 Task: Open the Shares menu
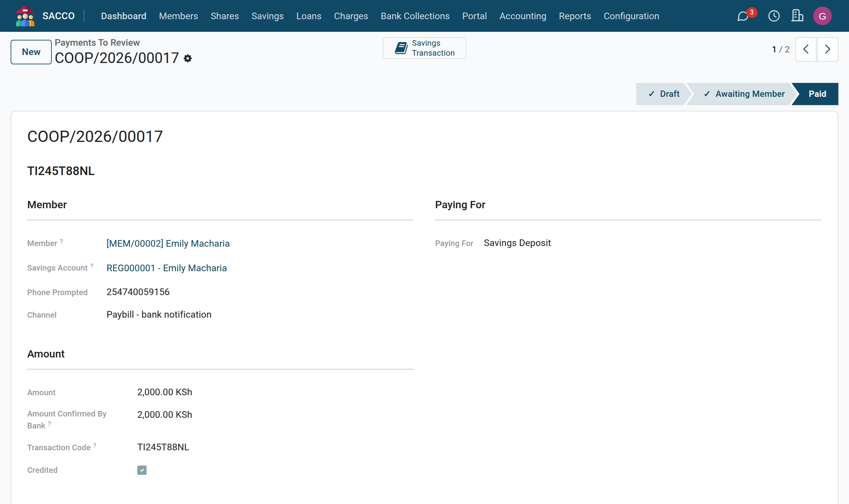coord(225,16)
